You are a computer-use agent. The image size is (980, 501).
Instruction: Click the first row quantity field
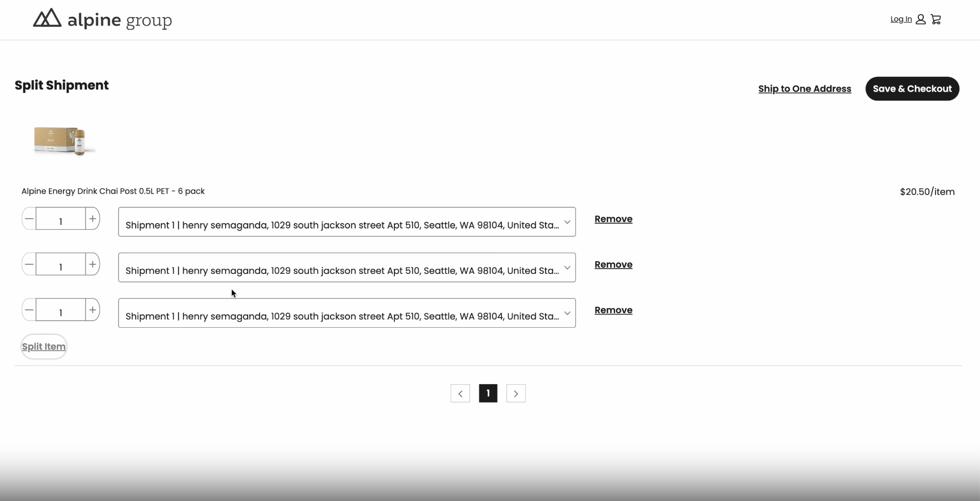61,219
